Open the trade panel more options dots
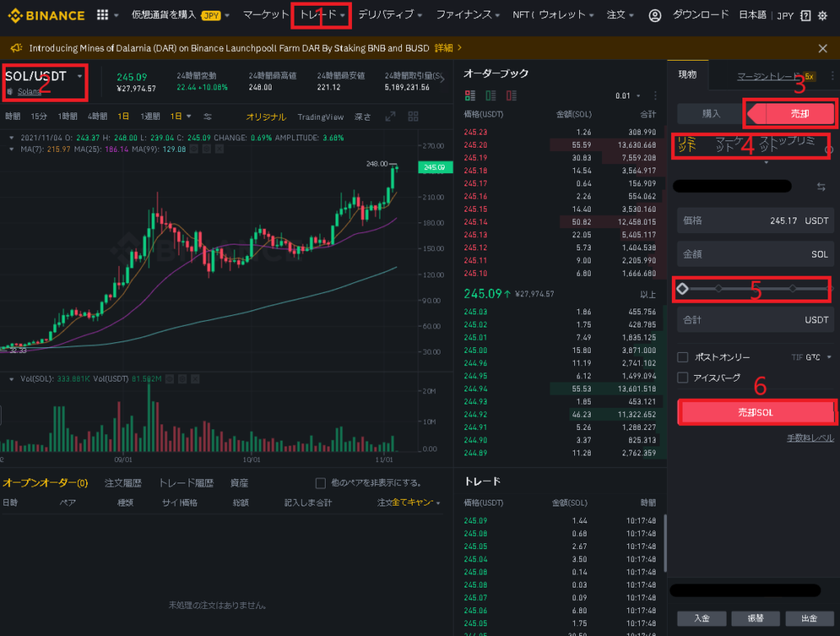This screenshot has height=636, width=840. [x=833, y=76]
